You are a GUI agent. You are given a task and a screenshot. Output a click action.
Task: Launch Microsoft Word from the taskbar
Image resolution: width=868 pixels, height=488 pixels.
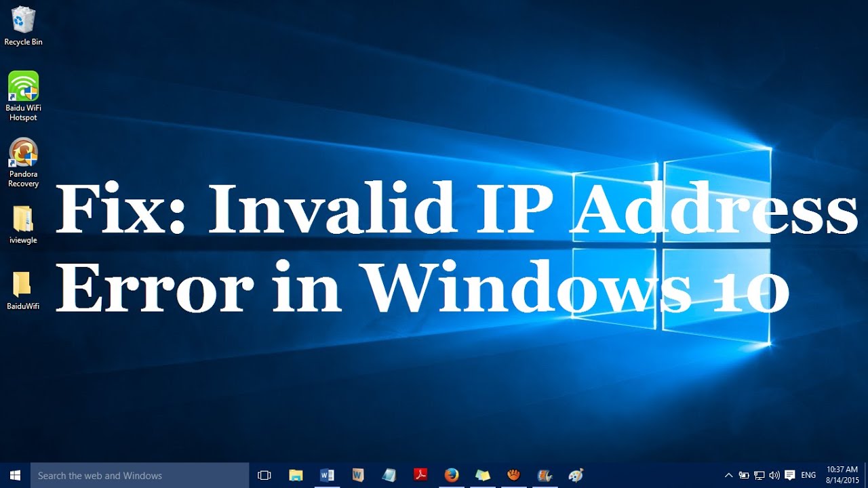[x=327, y=475]
